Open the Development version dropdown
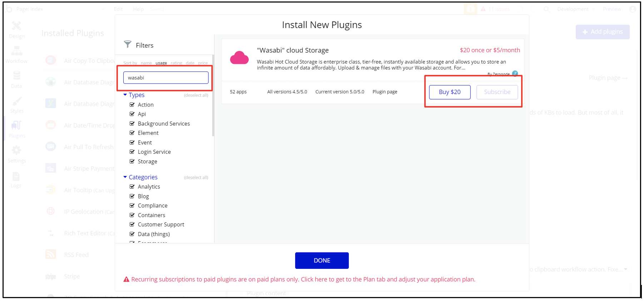The height and width of the screenshot is (301, 644). tap(576, 9)
